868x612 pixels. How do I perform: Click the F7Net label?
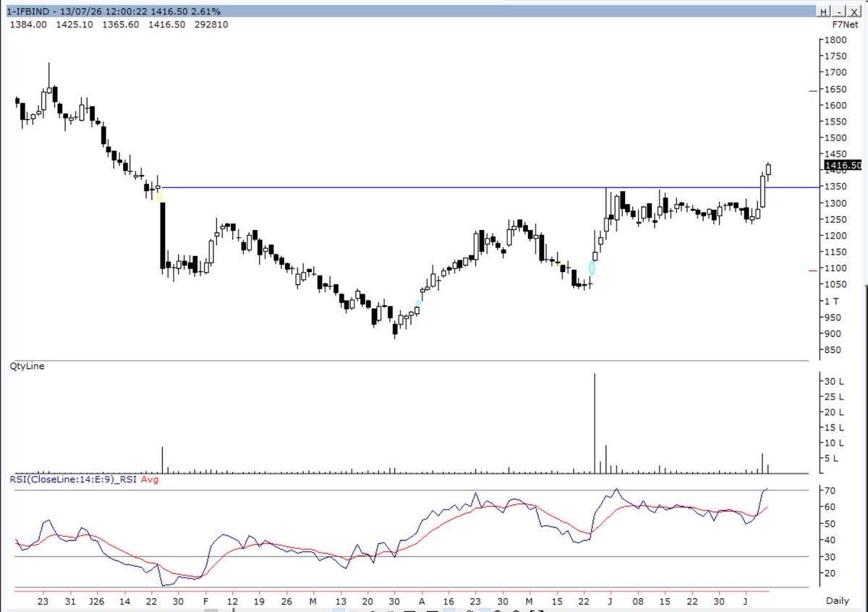tap(845, 24)
